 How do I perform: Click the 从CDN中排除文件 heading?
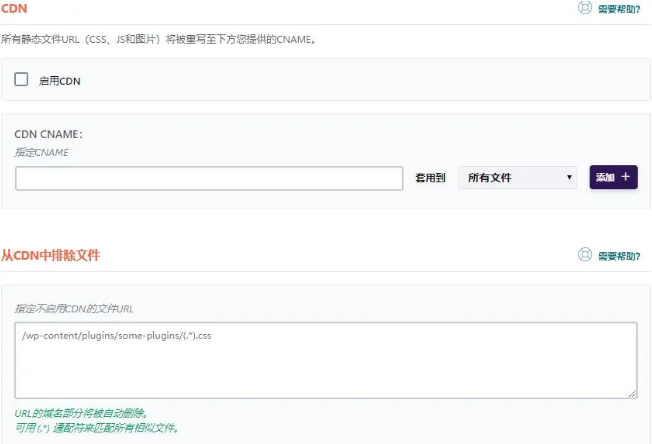click(50, 255)
